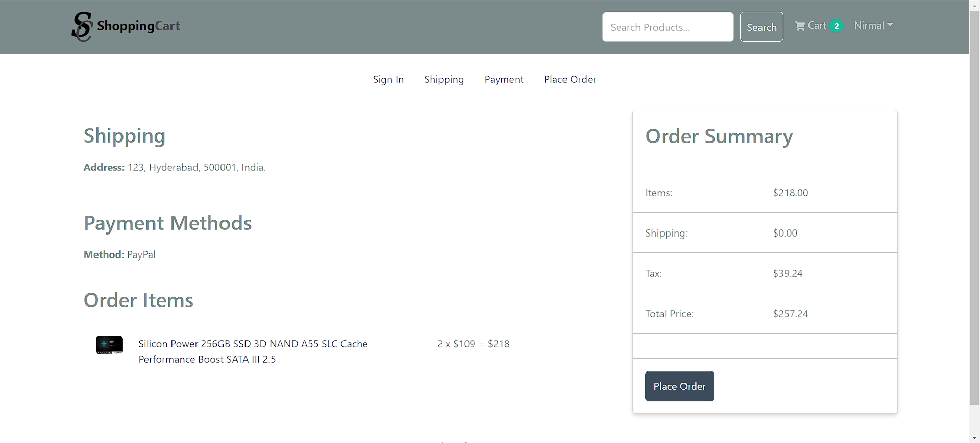The width and height of the screenshot is (980, 443).
Task: Click the green cart count badge
Action: (837, 26)
